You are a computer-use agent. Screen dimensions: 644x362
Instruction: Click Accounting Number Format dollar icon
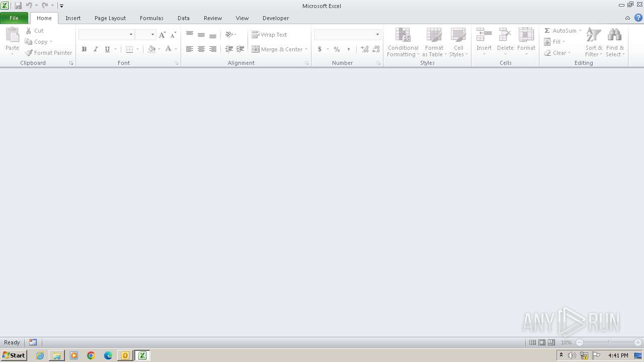[319, 49]
